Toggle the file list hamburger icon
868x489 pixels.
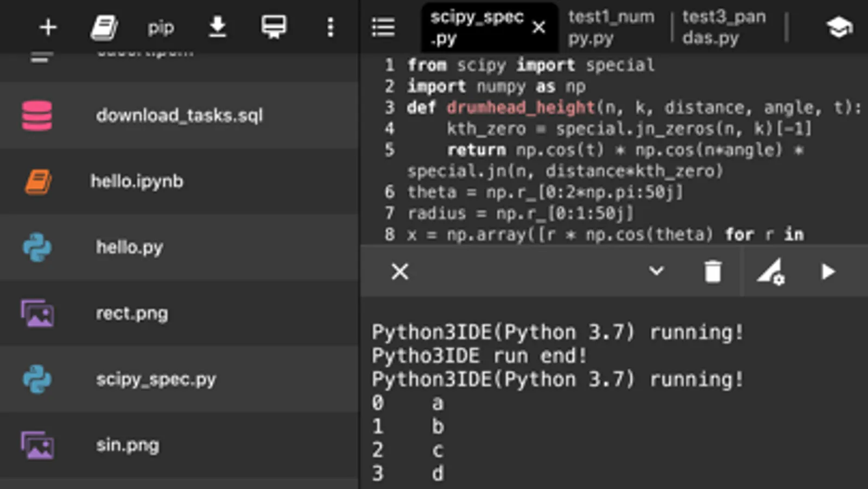(383, 27)
